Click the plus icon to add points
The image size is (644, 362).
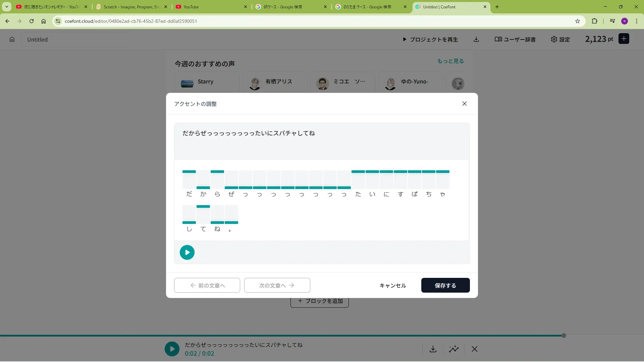[624, 39]
